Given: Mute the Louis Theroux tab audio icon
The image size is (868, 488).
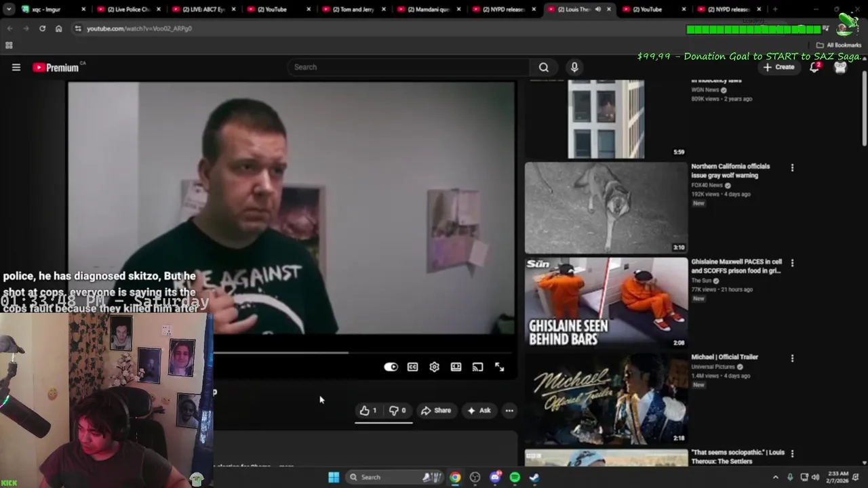Looking at the screenshot, I should coord(597,9).
